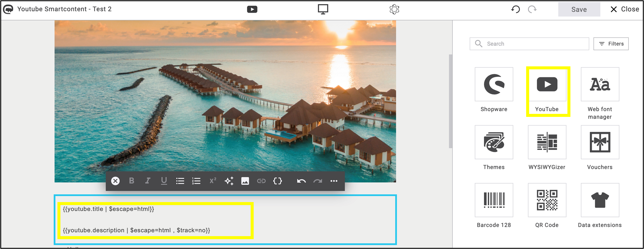Viewport: 644px width, 249px height.
Task: Click the youtube.title placeholder text
Action: 109,209
